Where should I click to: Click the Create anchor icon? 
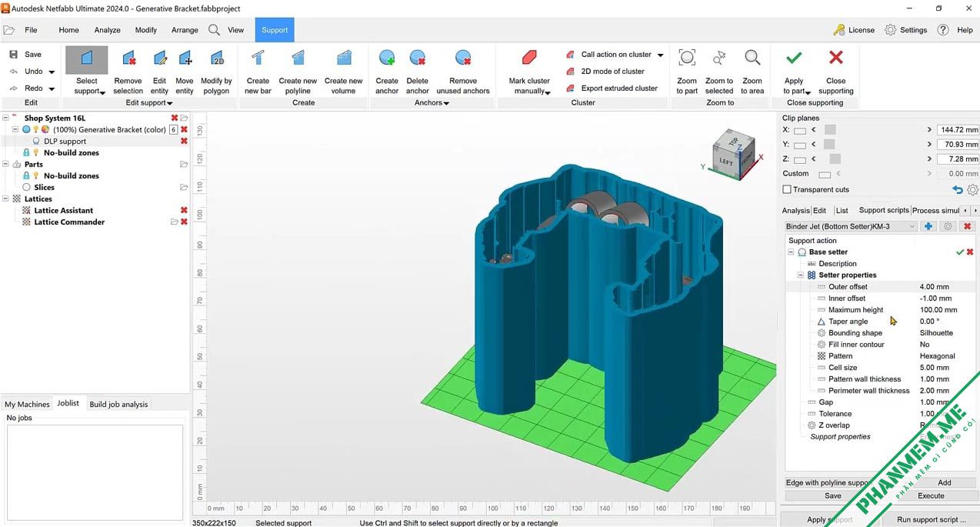coord(387,58)
